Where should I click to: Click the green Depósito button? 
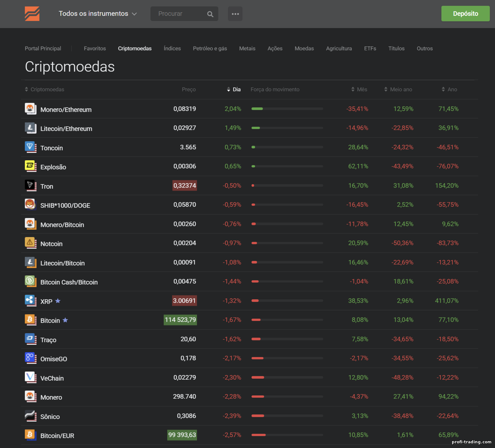click(x=465, y=14)
